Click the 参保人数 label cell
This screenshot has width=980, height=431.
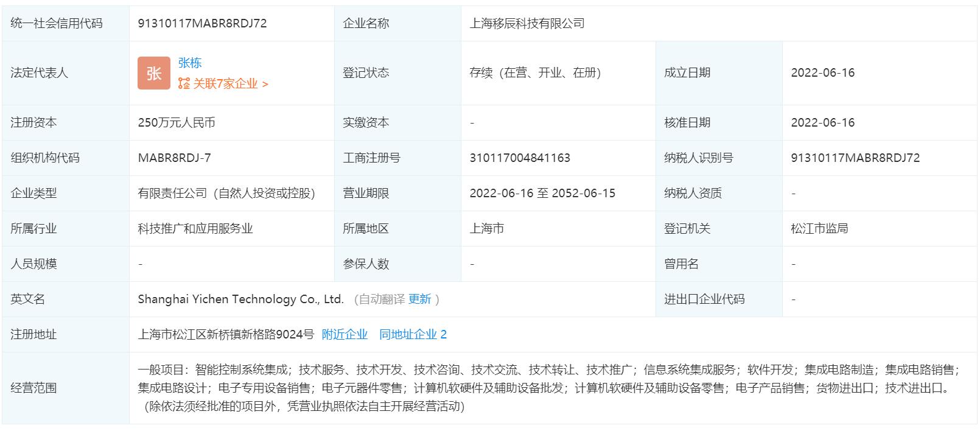[x=397, y=264]
